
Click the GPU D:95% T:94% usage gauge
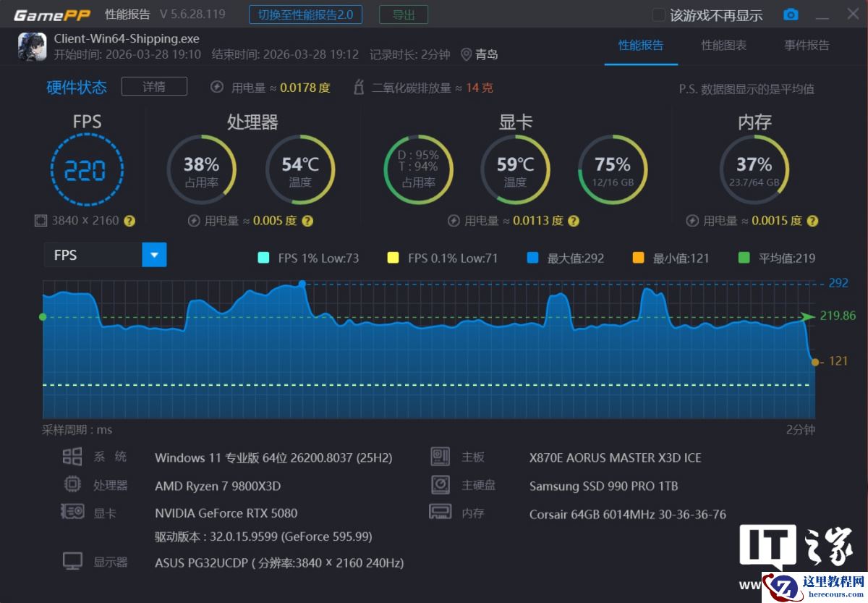click(418, 170)
